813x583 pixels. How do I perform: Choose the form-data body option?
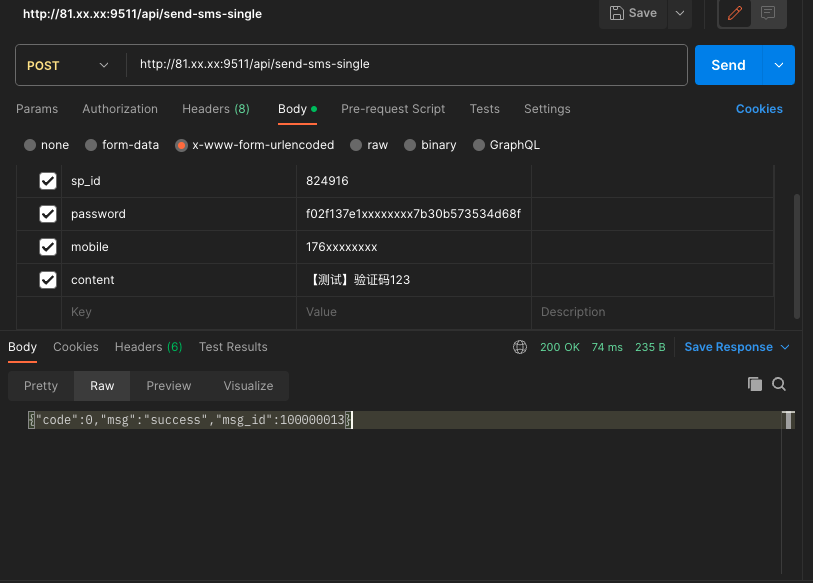(x=91, y=145)
